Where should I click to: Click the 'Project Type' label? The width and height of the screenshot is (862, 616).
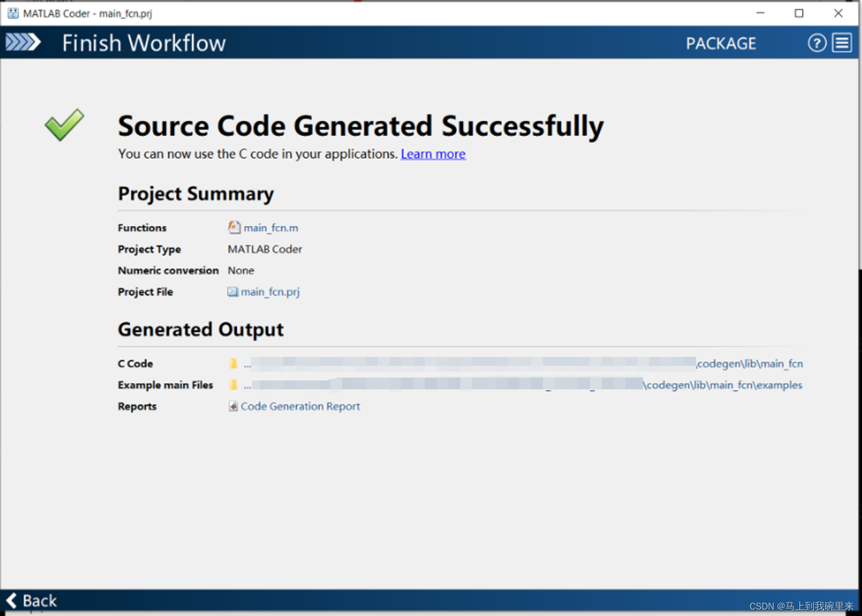149,249
